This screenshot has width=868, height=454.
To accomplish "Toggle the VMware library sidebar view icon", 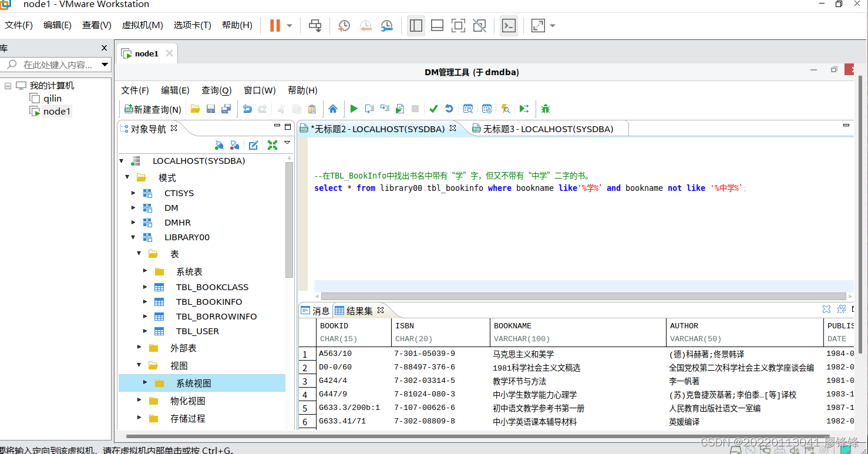I will [x=416, y=26].
